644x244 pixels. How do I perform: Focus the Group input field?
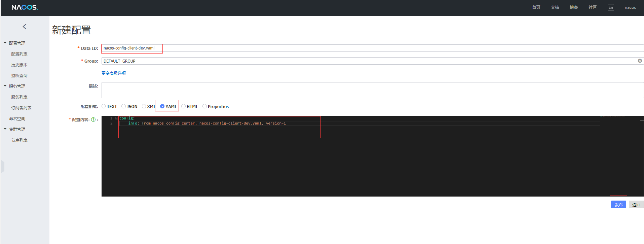(x=373, y=61)
